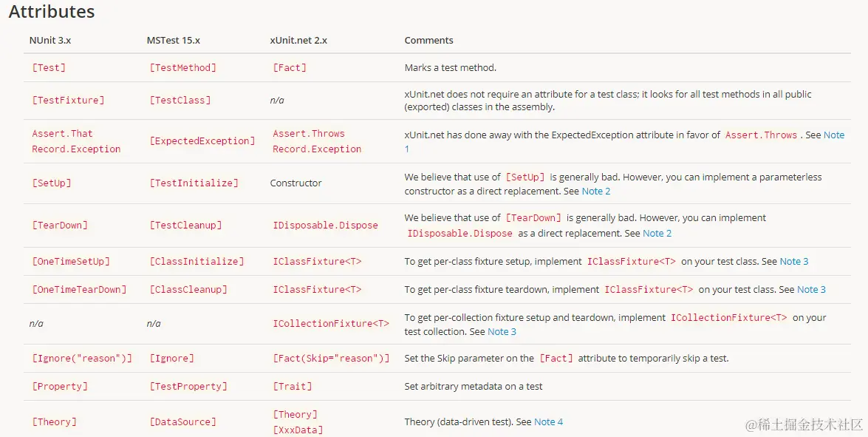Click [Theory] in the NUnit column
The image size is (868, 437).
pyautogui.click(x=54, y=422)
